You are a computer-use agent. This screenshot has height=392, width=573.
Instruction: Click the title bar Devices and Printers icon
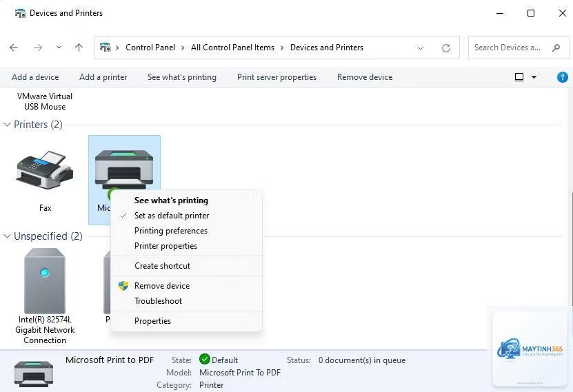point(20,13)
